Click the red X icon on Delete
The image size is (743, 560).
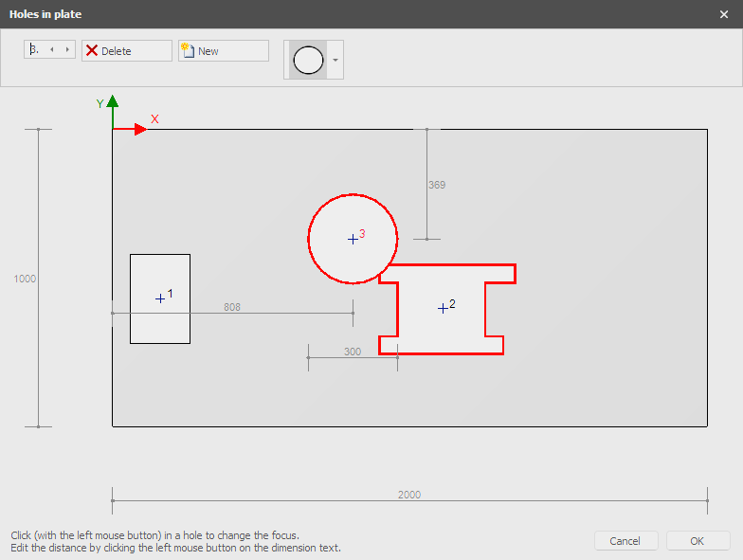tap(92, 51)
